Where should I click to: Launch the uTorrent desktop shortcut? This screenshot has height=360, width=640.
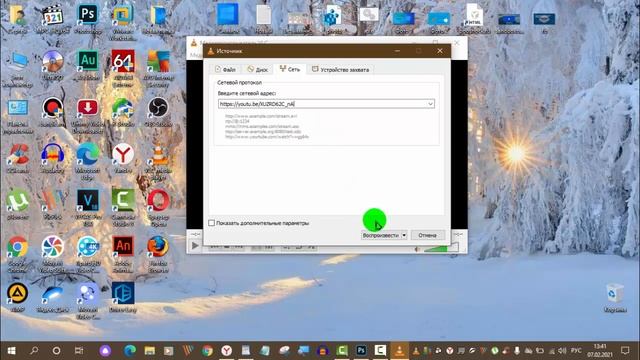point(18,204)
